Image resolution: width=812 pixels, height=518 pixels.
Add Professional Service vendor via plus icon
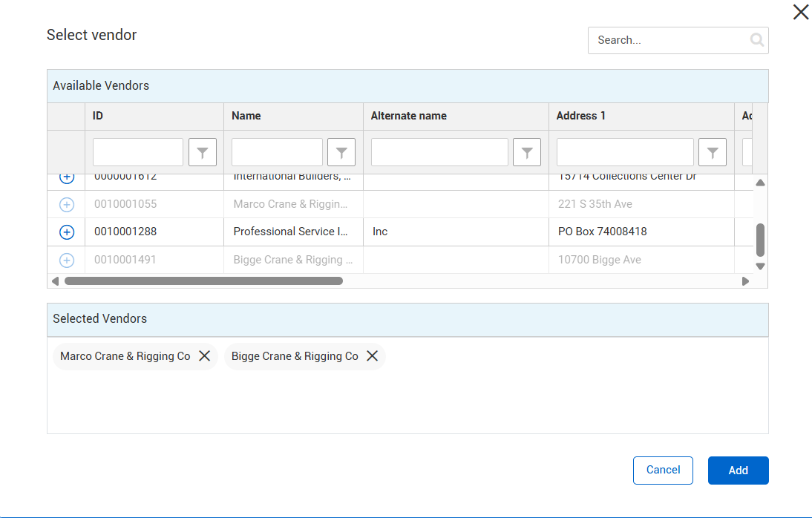(x=67, y=232)
